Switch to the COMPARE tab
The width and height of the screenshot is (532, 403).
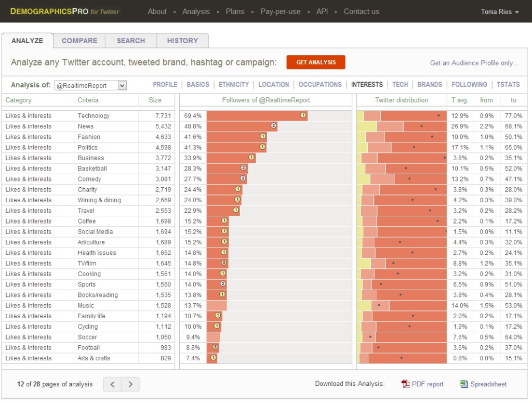(x=79, y=41)
